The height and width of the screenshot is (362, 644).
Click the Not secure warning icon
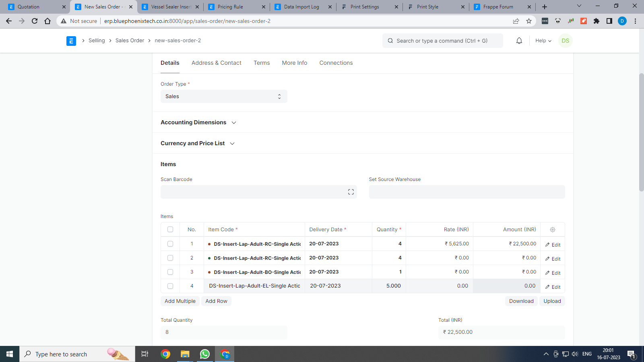(64, 21)
